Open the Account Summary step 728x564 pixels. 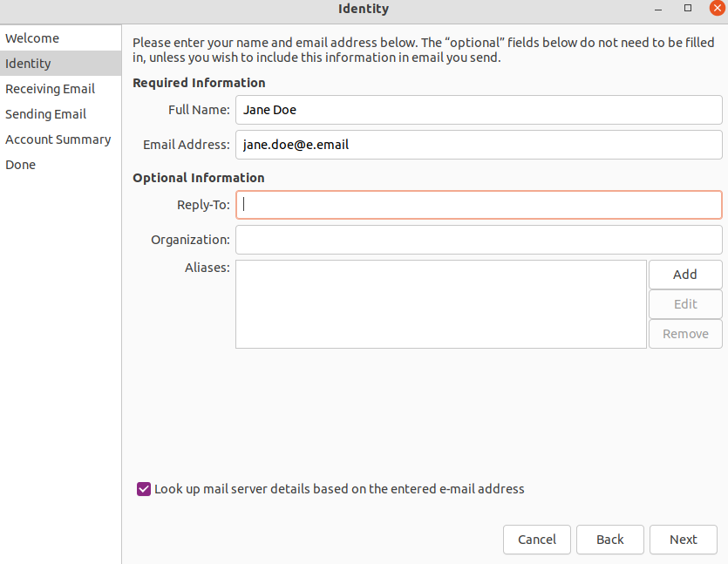tap(58, 139)
